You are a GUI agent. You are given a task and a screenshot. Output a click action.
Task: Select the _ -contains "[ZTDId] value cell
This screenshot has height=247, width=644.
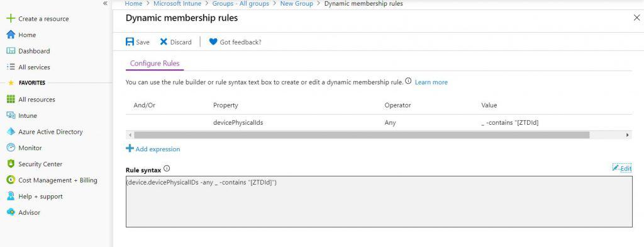pos(509,123)
